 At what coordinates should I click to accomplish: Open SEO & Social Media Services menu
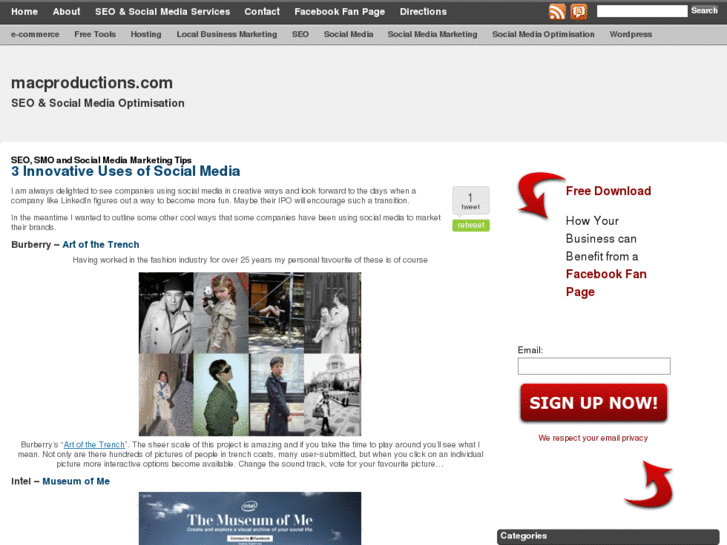tap(162, 12)
